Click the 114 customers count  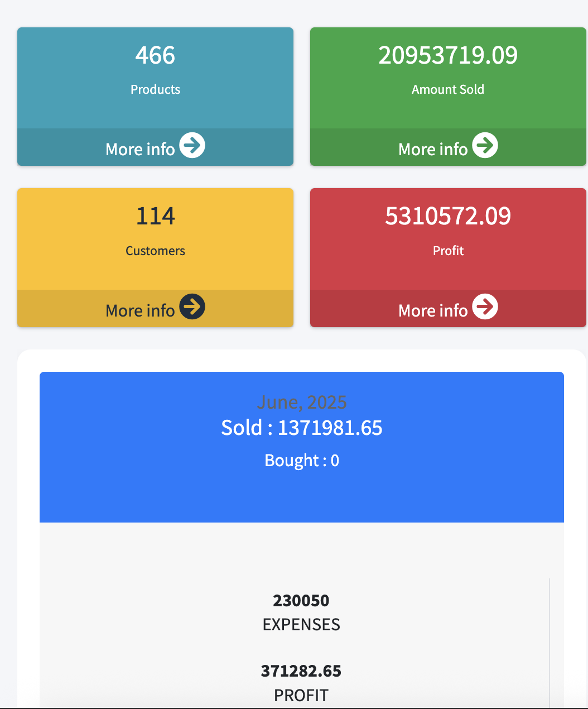point(155,216)
